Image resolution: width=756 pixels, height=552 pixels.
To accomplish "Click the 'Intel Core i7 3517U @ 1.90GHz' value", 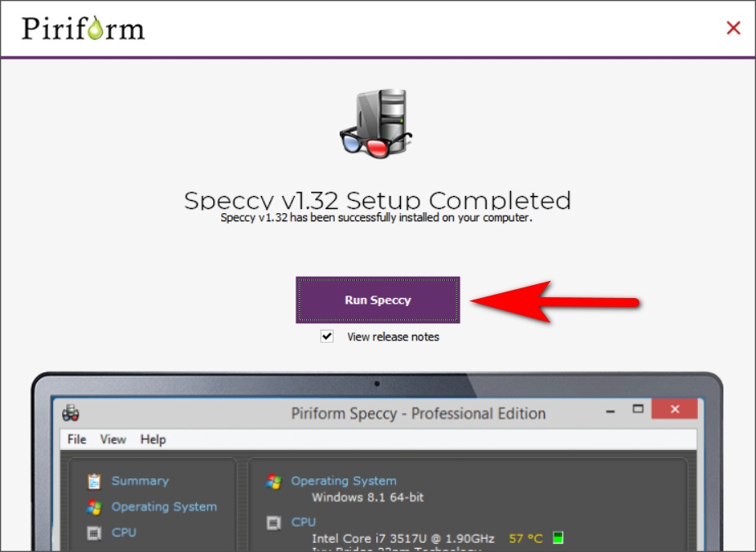I will 403,538.
